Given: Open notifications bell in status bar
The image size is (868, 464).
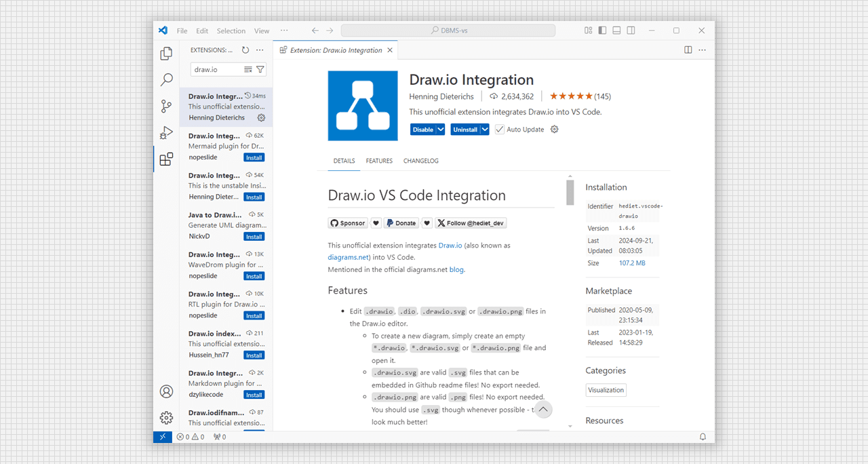Looking at the screenshot, I should (x=703, y=437).
